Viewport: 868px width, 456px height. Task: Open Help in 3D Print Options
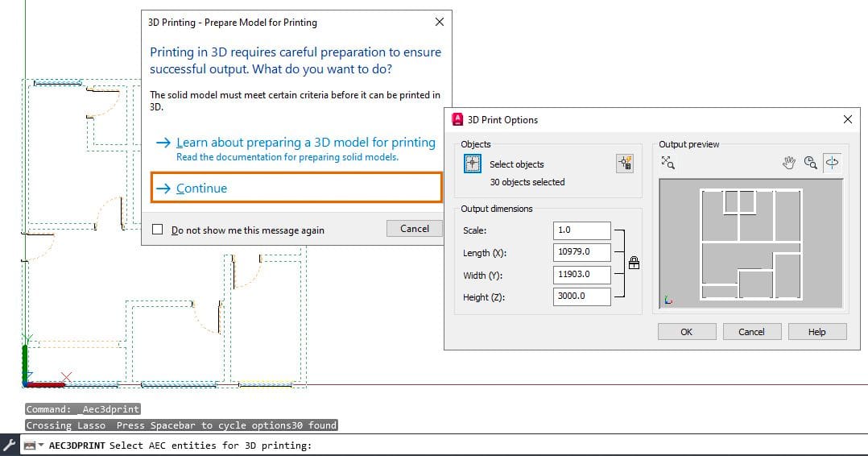817,331
